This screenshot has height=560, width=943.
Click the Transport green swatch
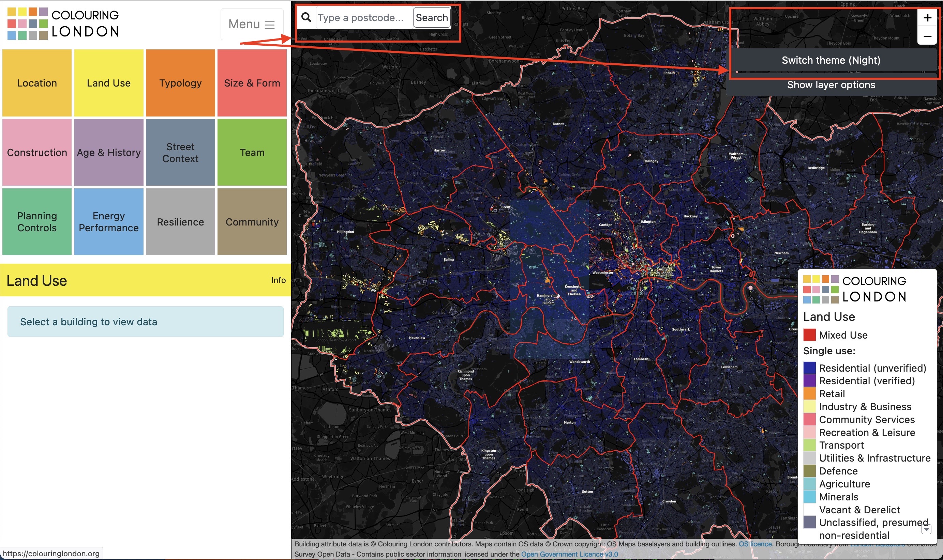[809, 445]
